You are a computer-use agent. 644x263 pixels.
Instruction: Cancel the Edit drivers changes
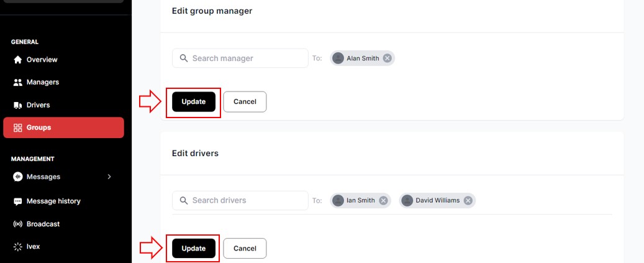245,248
